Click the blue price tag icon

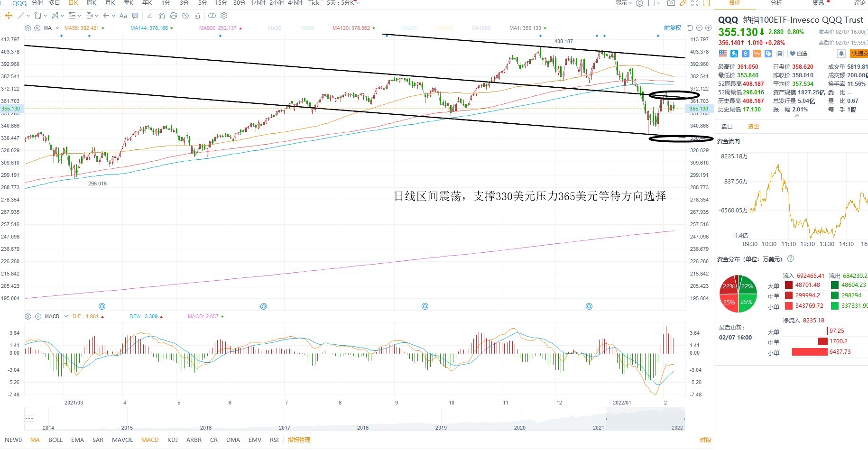(x=768, y=54)
